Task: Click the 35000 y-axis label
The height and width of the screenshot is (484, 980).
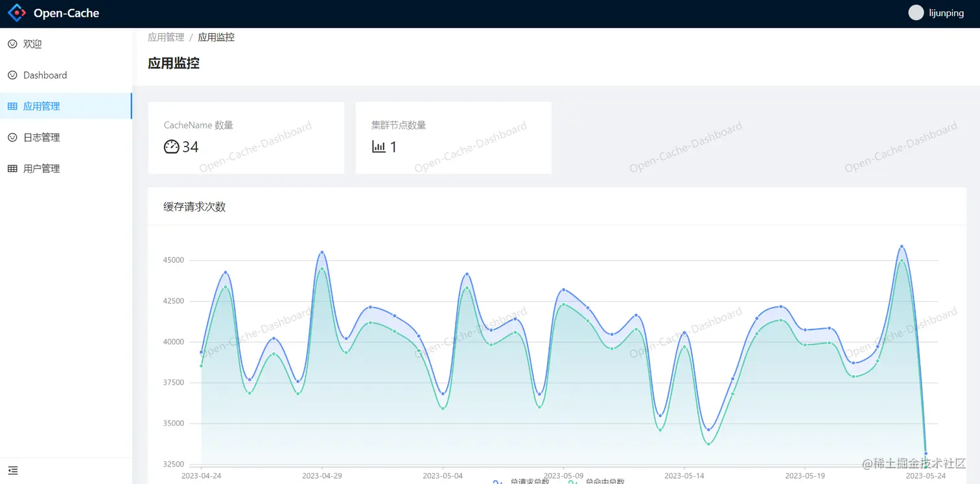Action: click(x=174, y=424)
